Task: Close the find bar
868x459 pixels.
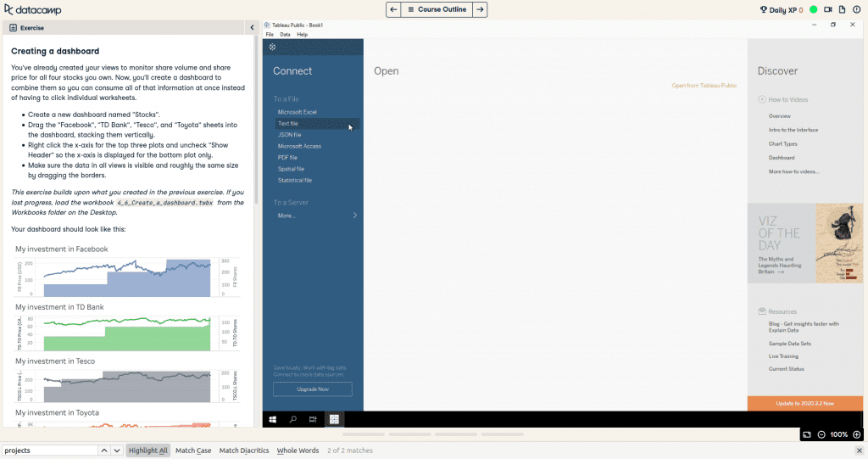Action: coord(860,451)
